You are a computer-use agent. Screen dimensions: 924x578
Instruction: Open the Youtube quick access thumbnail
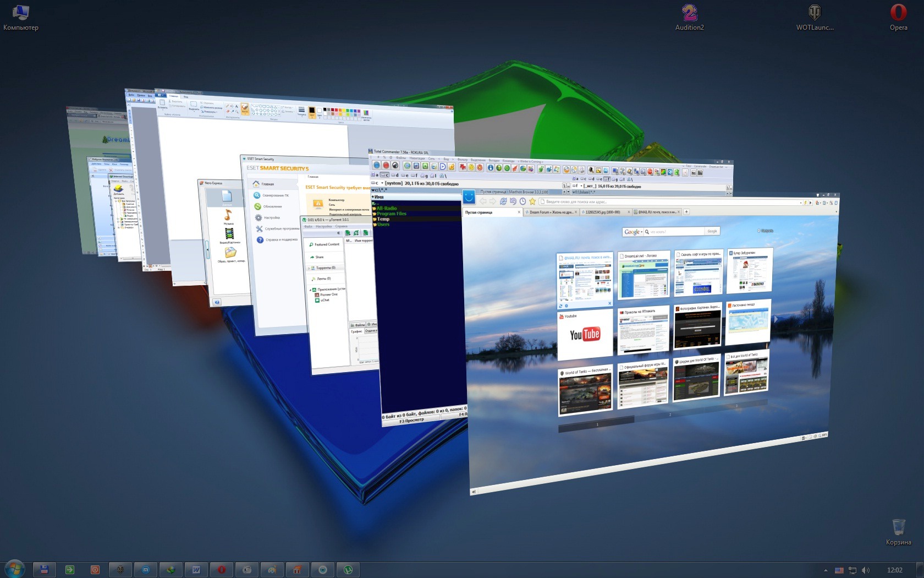585,335
